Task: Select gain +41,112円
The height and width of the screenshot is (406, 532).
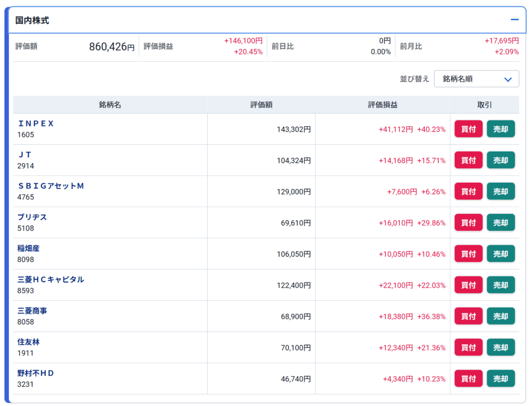Action: [x=396, y=129]
